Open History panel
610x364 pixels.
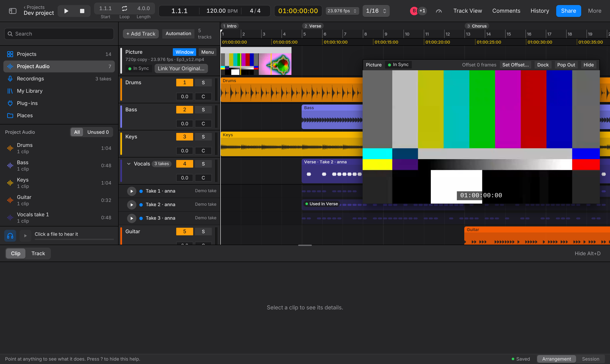pos(539,11)
